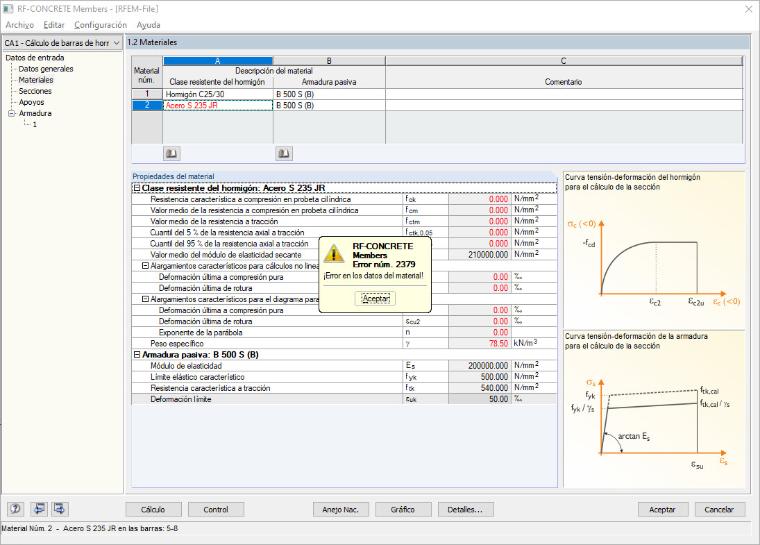Select Datos de entrada tree root

pyautogui.click(x=35, y=58)
